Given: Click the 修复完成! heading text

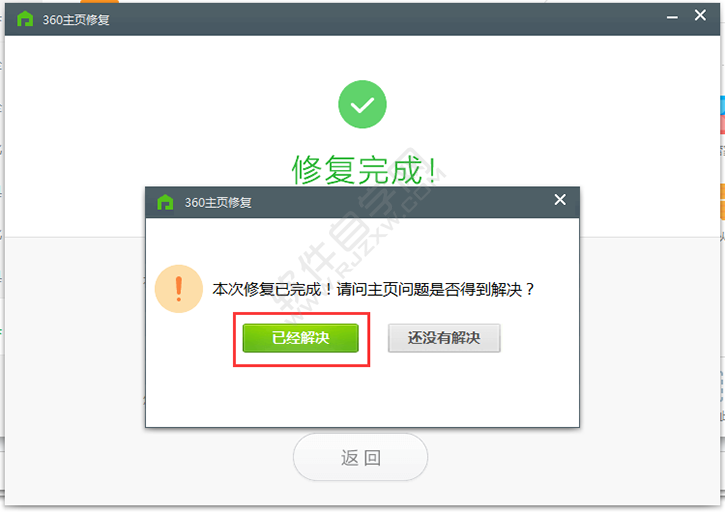Looking at the screenshot, I should coord(364,170).
